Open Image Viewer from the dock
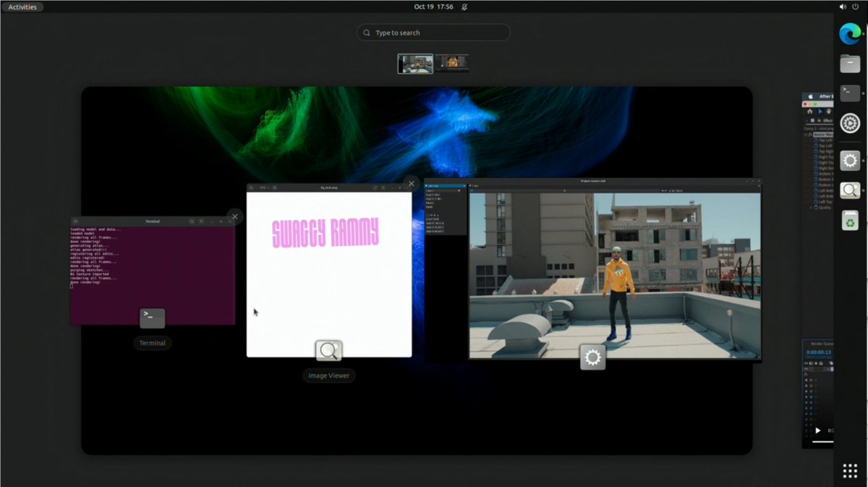The height and width of the screenshot is (487, 868). tap(851, 190)
